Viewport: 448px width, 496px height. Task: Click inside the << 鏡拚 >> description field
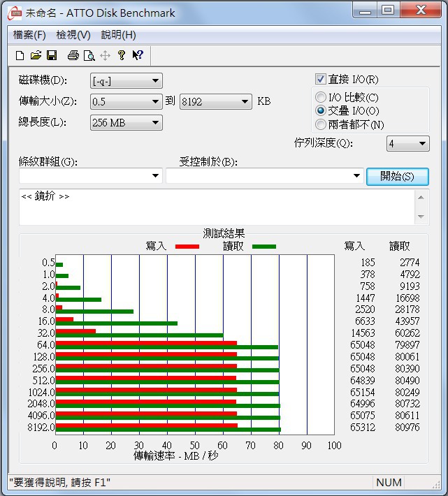pyautogui.click(x=217, y=207)
